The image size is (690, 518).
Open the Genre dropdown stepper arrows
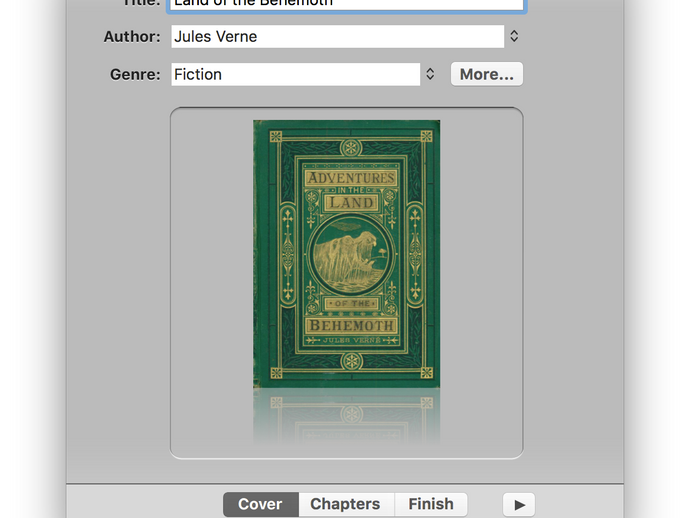430,74
